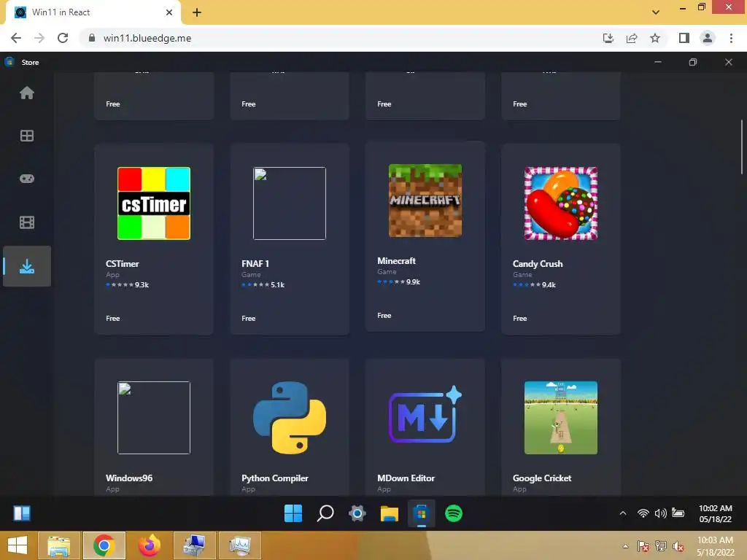Open the csTimer app icon
The width and height of the screenshot is (747, 560).
click(x=154, y=203)
